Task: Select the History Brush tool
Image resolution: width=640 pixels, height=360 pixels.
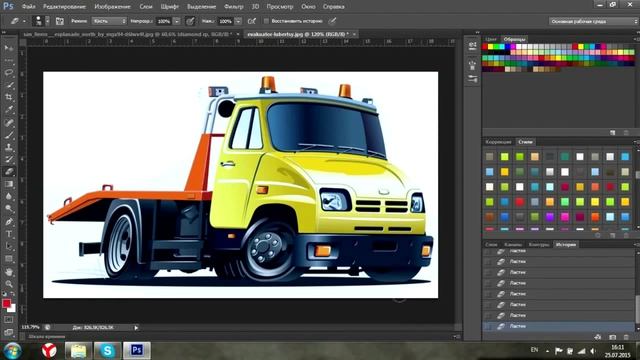Action: tap(9, 159)
